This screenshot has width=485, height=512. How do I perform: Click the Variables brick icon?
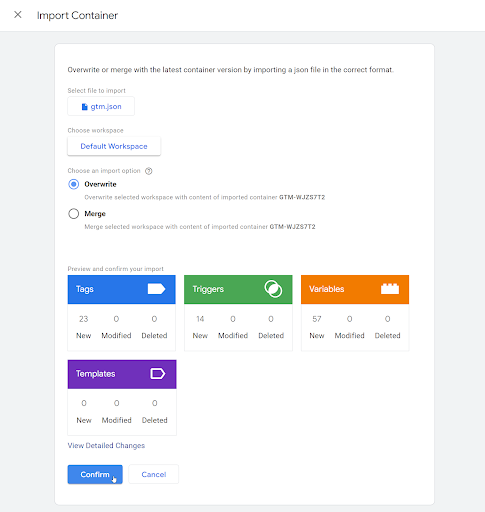[390, 289]
